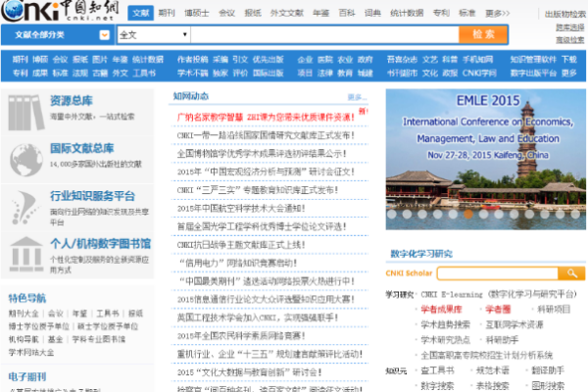Click 作者投稿 in blue navigation
This screenshot has width=588, height=392.
[x=192, y=59]
